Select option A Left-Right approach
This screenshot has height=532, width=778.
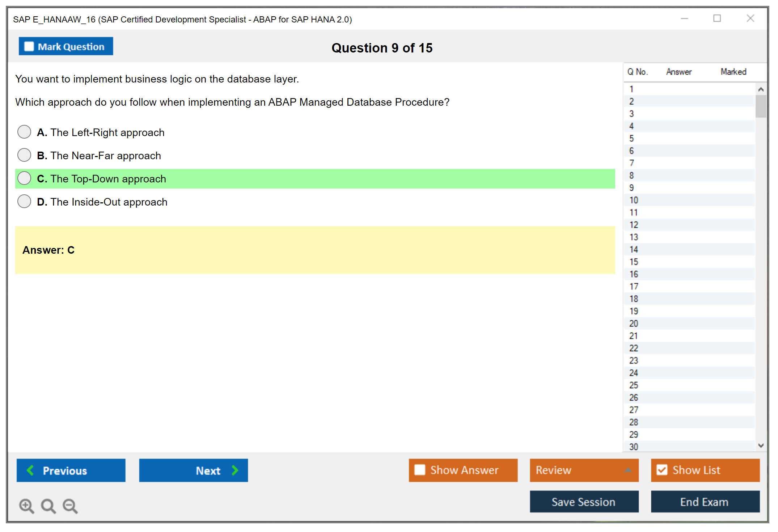pyautogui.click(x=24, y=132)
